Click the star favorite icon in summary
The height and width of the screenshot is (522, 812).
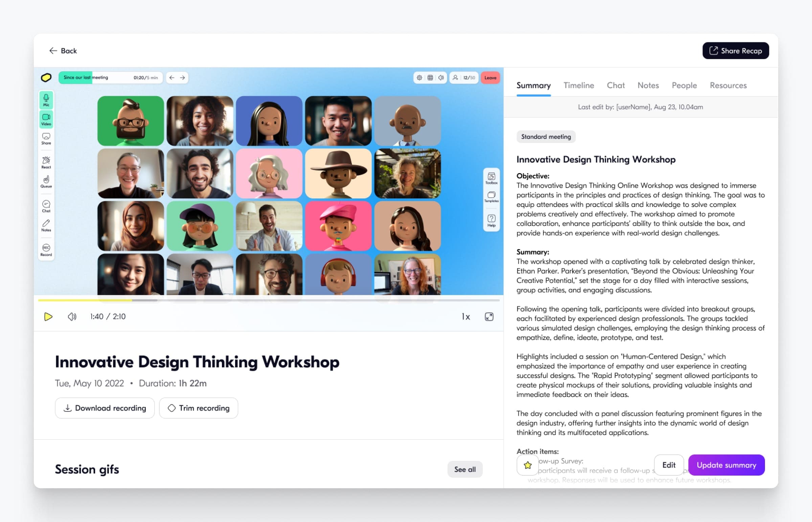[527, 465]
